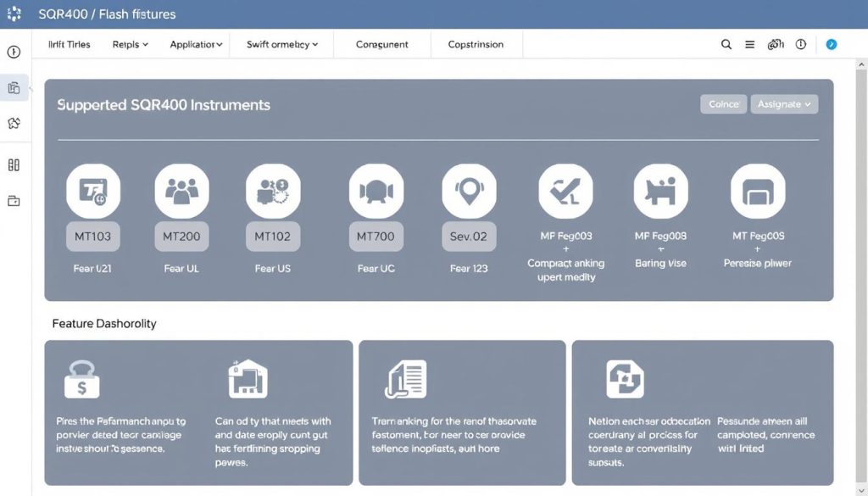Select the documents icon in the left sidebar

click(14, 87)
